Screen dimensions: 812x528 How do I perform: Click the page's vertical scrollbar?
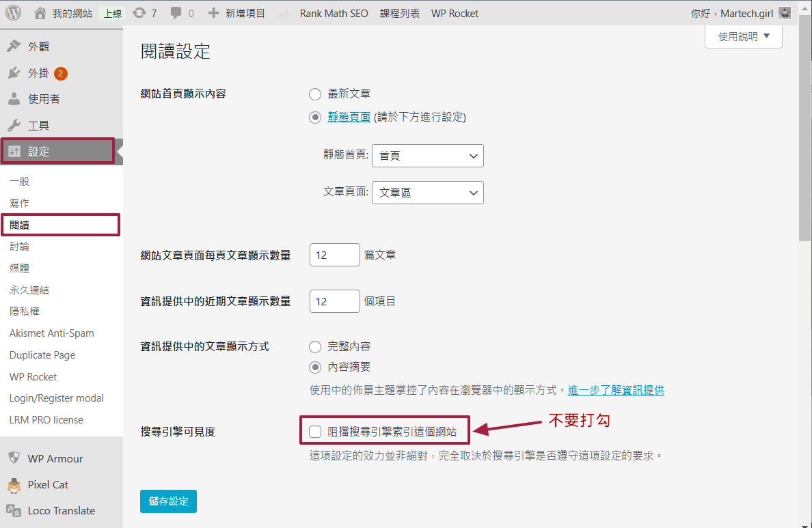[805, 137]
